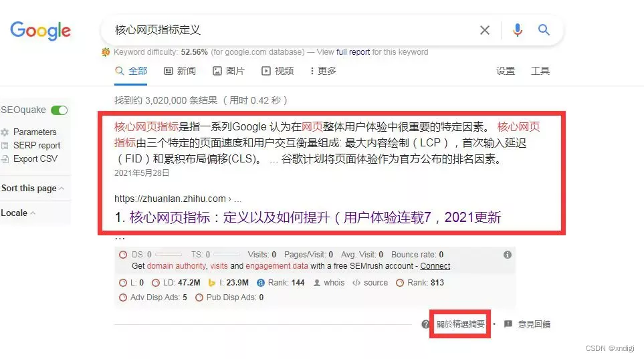Click the Export CSV file icon
This screenshot has width=644, height=359.
5,159
